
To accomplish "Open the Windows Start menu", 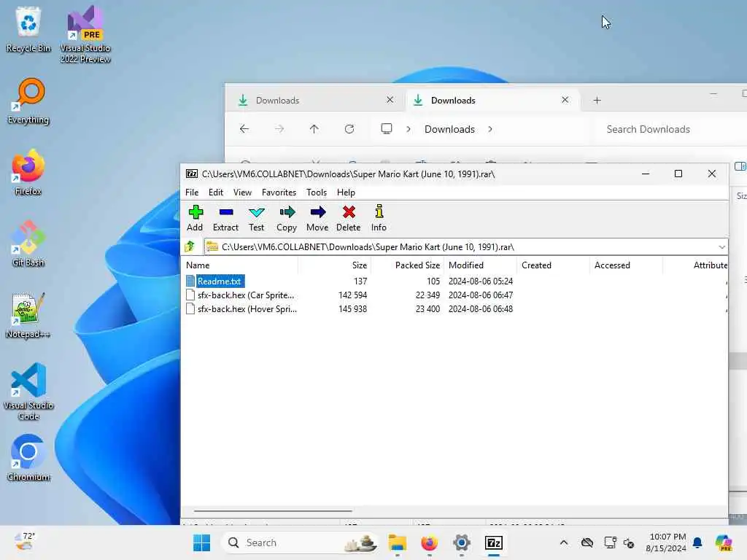I will tap(201, 542).
